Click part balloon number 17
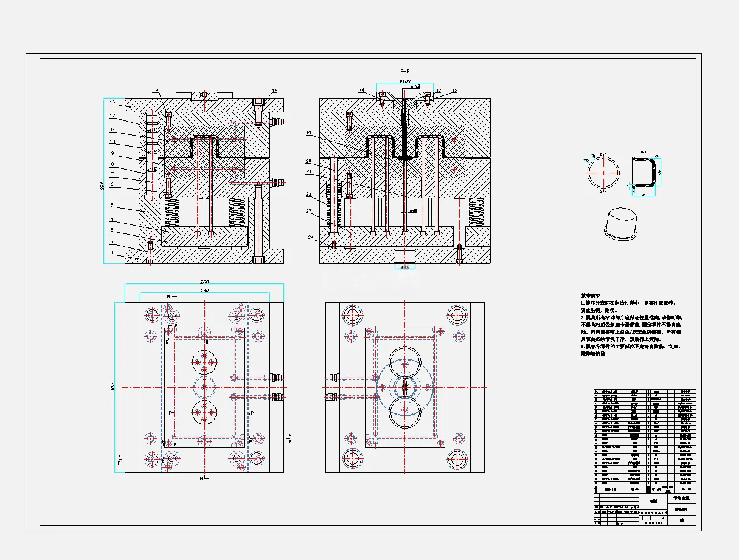739x560 pixels. pos(438,91)
